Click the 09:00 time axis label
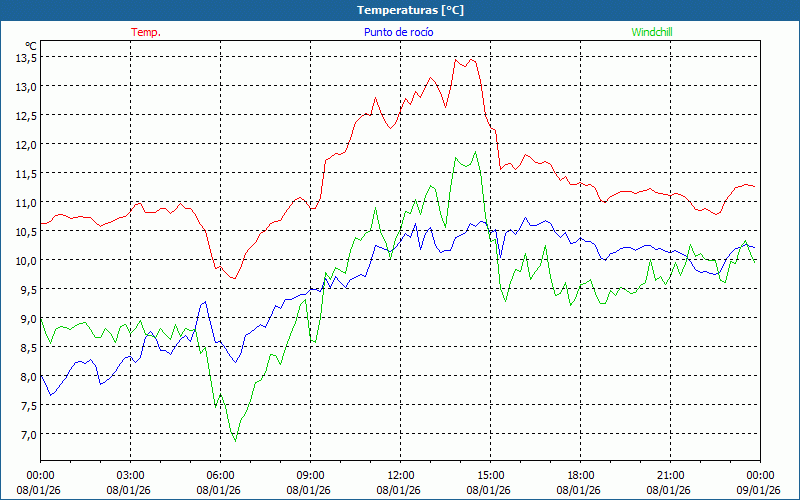This screenshot has height=500, width=800. pyautogui.click(x=311, y=475)
